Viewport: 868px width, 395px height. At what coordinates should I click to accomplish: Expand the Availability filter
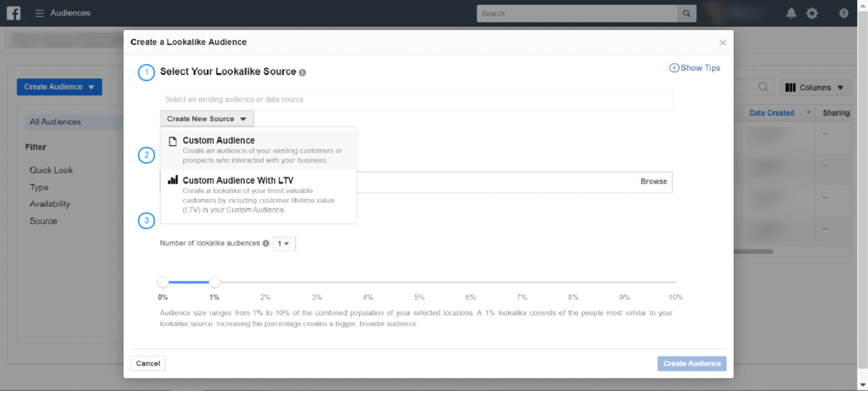[50, 204]
